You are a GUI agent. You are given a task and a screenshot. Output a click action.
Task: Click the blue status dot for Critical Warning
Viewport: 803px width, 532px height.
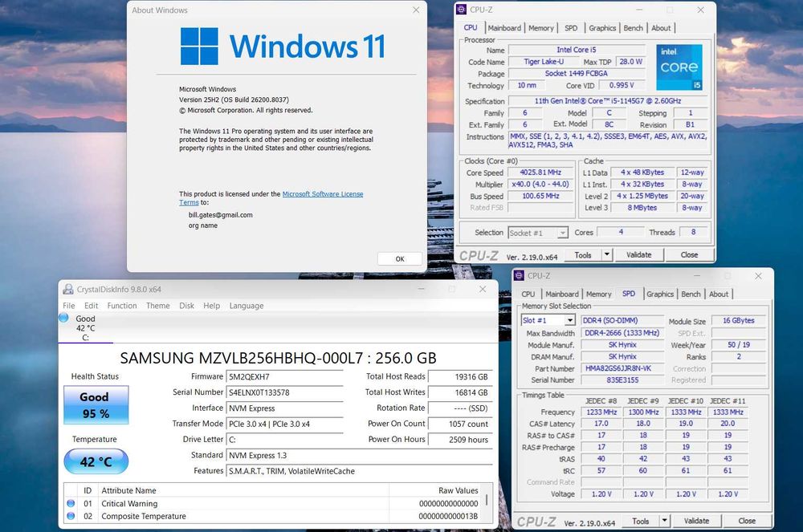click(x=71, y=503)
